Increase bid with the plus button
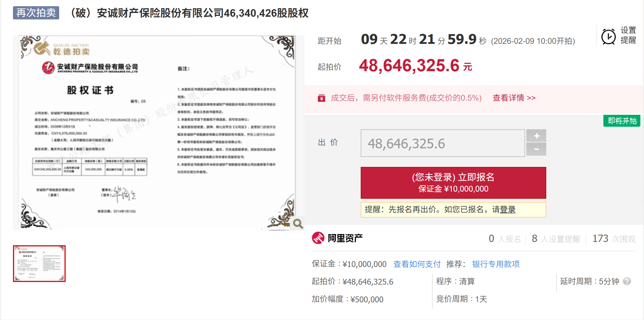644x320 pixels. pyautogui.click(x=536, y=136)
